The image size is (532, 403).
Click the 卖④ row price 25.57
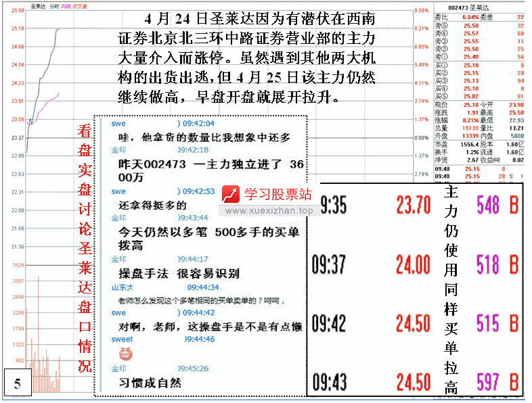(x=471, y=34)
